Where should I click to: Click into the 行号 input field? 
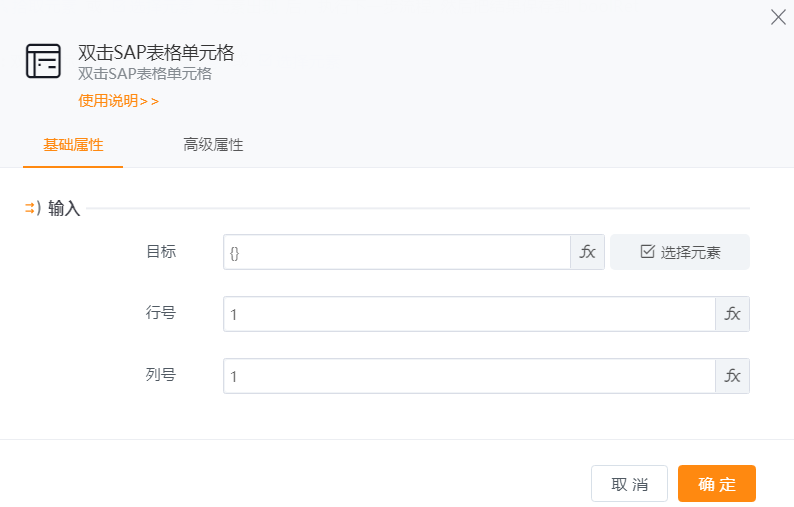[x=468, y=314]
